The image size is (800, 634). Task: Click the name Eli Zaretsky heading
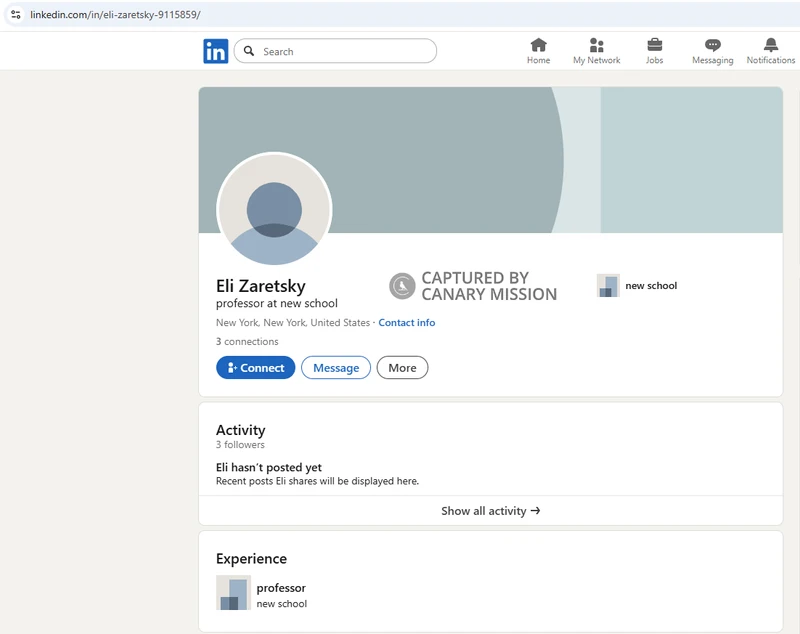261,286
